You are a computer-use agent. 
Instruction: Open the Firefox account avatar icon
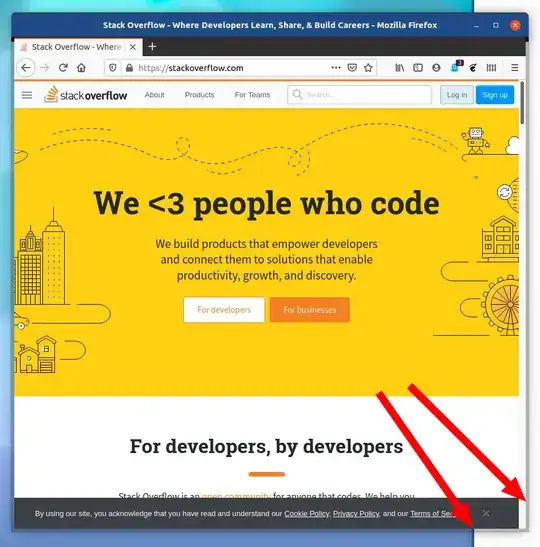click(x=436, y=68)
